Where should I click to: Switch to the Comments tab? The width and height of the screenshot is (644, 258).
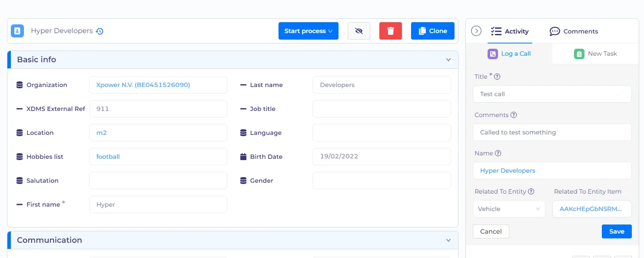coord(574,31)
